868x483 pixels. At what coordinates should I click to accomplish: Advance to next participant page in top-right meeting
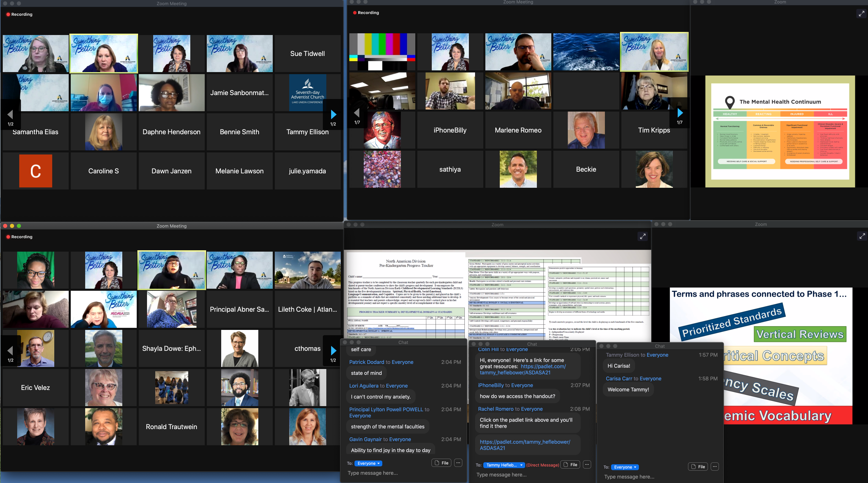(680, 113)
